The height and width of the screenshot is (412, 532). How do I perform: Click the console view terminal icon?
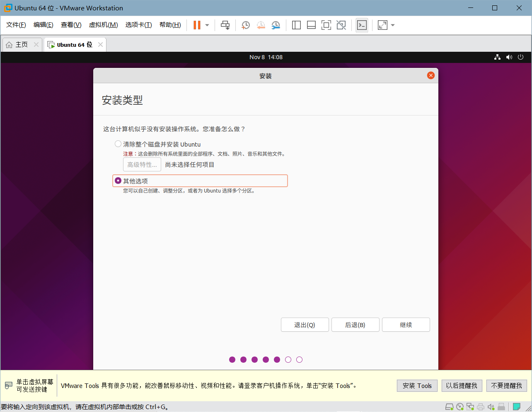point(362,25)
